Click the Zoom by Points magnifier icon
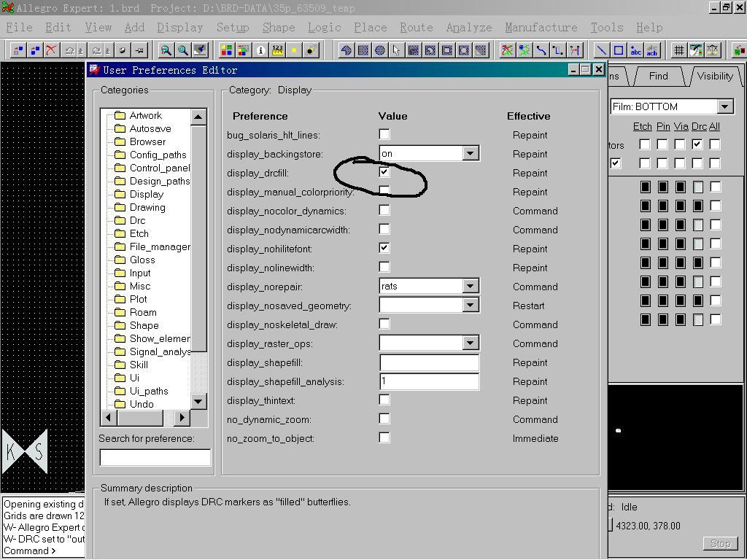The image size is (747, 560). pos(166,50)
